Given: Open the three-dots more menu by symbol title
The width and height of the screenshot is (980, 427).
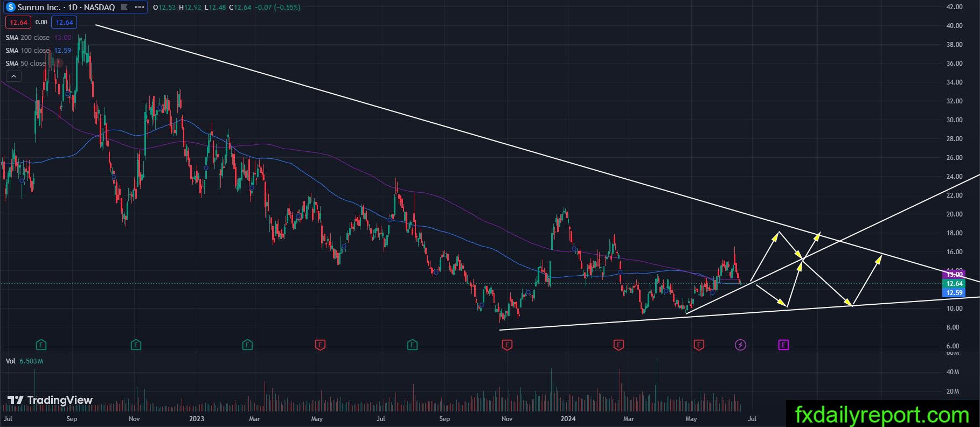Looking at the screenshot, I should (x=140, y=8).
